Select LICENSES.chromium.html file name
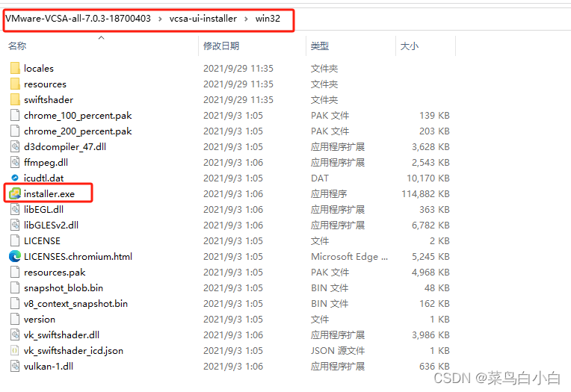Screen dimensions: 571x392 click(x=78, y=256)
